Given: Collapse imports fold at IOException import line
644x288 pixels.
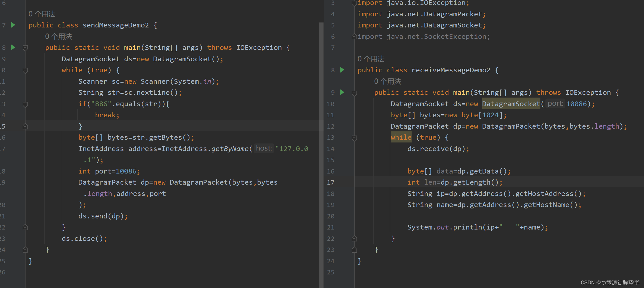Looking at the screenshot, I should click(x=354, y=3).
